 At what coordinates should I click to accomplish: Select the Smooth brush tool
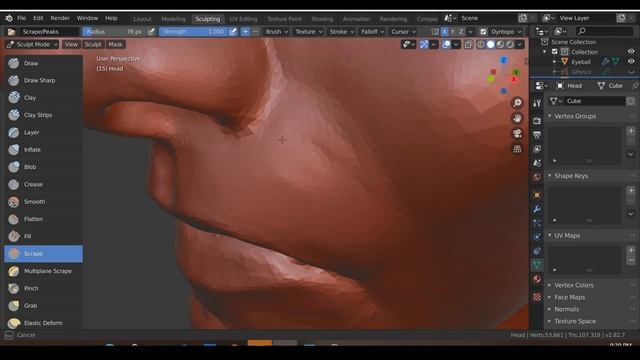pyautogui.click(x=43, y=202)
